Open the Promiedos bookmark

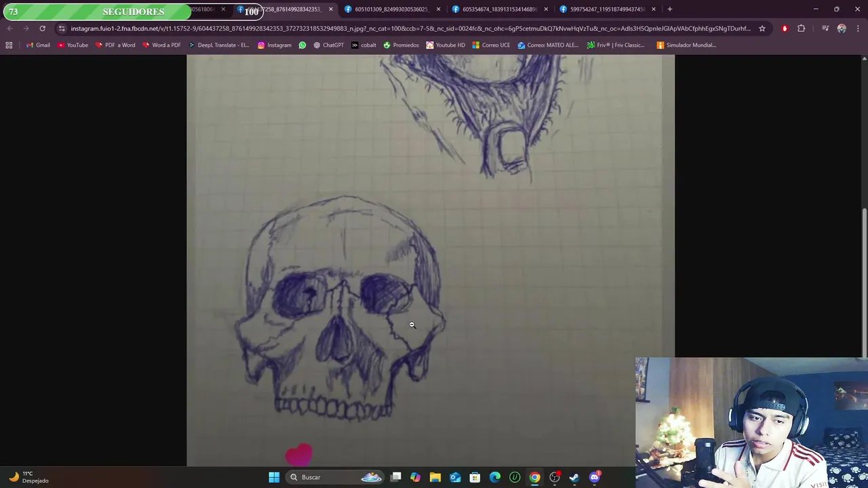(x=401, y=45)
